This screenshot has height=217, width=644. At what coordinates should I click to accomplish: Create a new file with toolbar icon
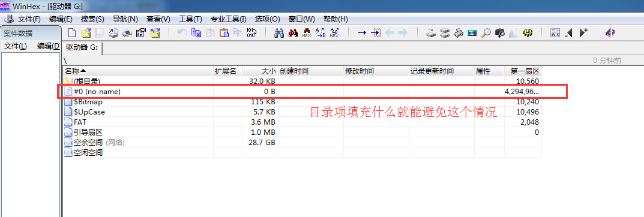point(72,33)
